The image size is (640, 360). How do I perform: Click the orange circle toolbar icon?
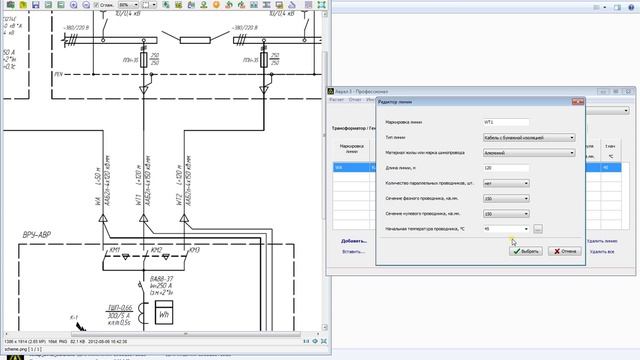click(x=216, y=4)
